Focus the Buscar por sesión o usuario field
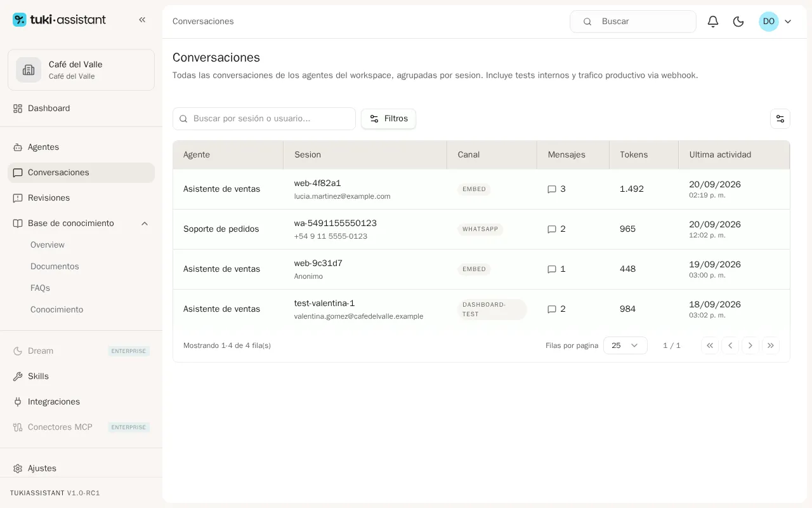Image resolution: width=812 pixels, height=508 pixels. coord(264,119)
